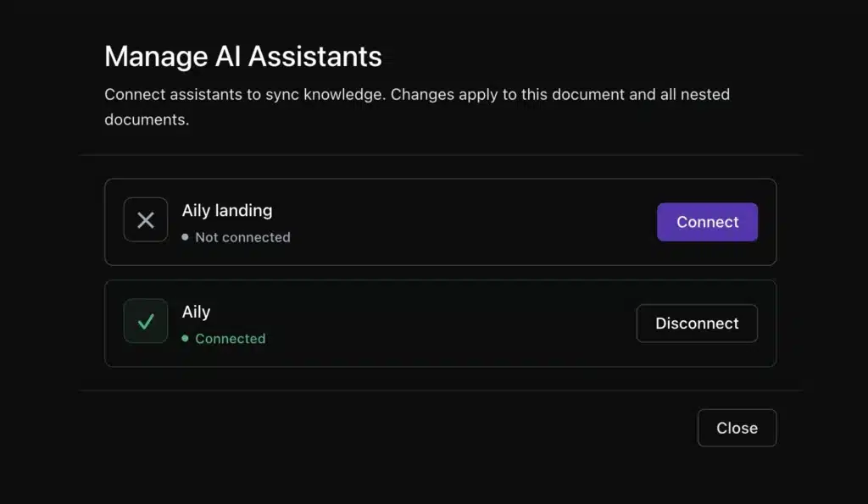Click the 'Manage AI Assistants' heading

pyautogui.click(x=243, y=57)
